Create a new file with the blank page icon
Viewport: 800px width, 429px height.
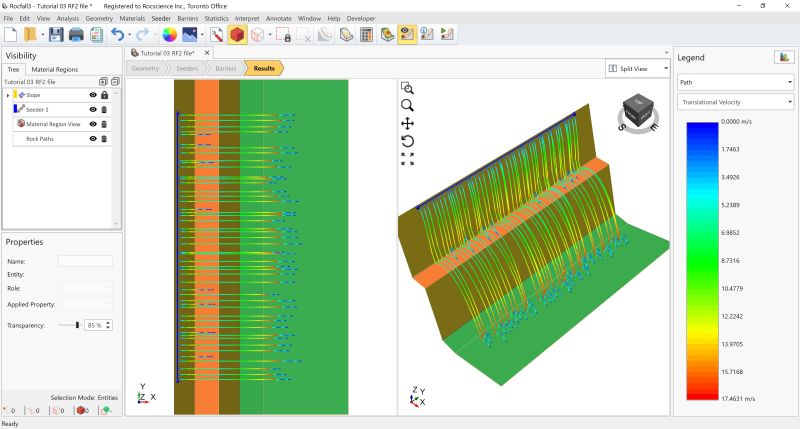pos(11,35)
